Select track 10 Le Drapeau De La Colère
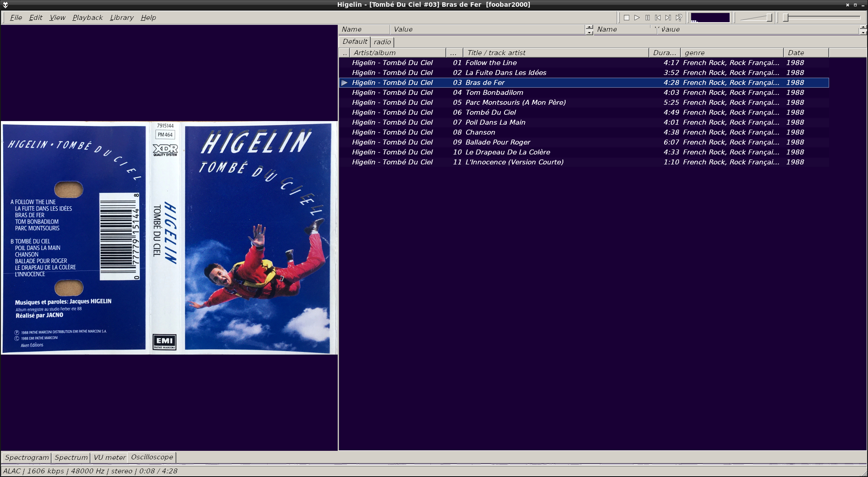This screenshot has height=477, width=868. tap(584, 152)
